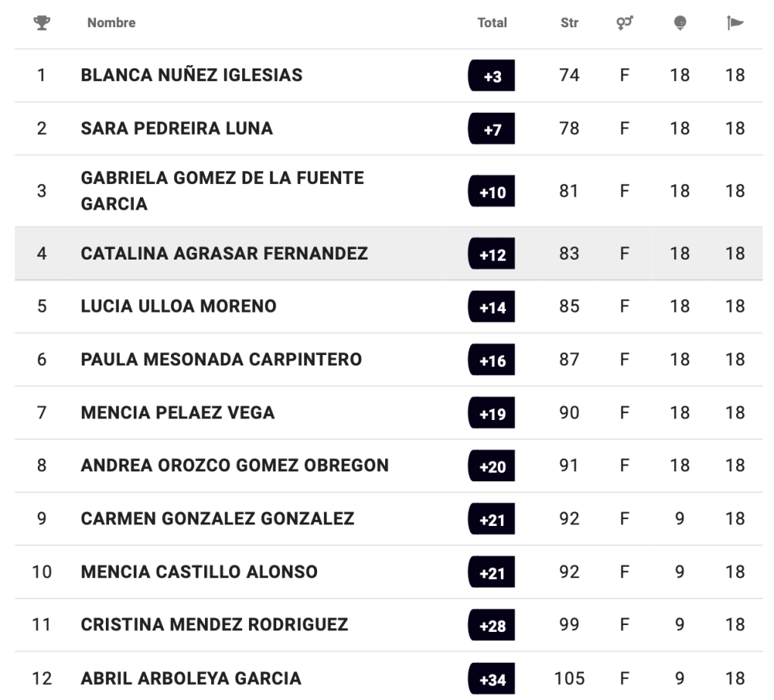Click ANDREA OROZCO GOMEZ OBREGON's name
The width and height of the screenshot is (774, 700).
235,465
